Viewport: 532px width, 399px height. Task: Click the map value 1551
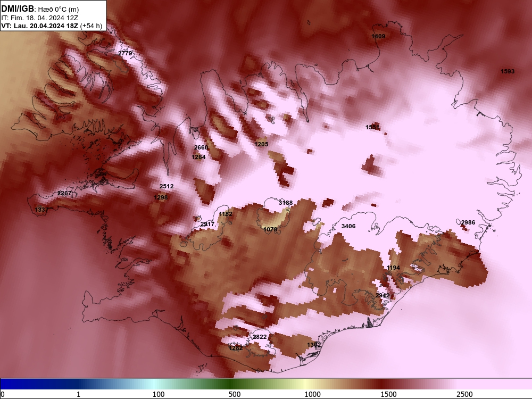click(x=372, y=127)
